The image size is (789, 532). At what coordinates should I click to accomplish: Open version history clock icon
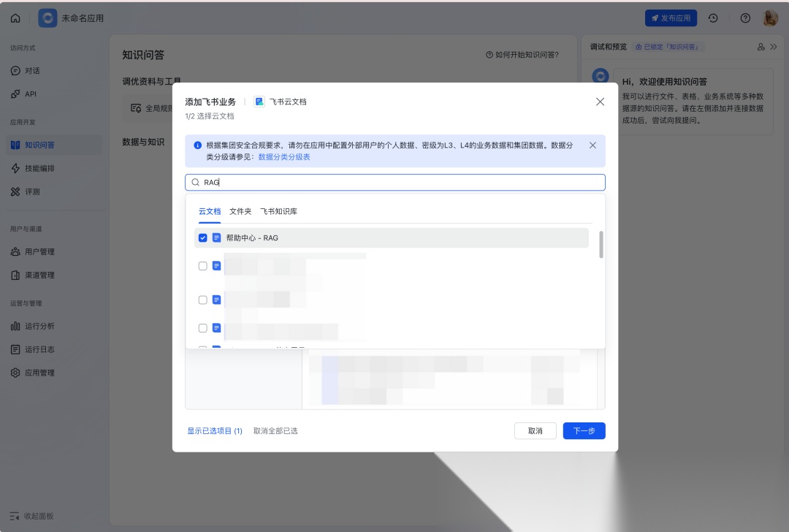pos(713,18)
